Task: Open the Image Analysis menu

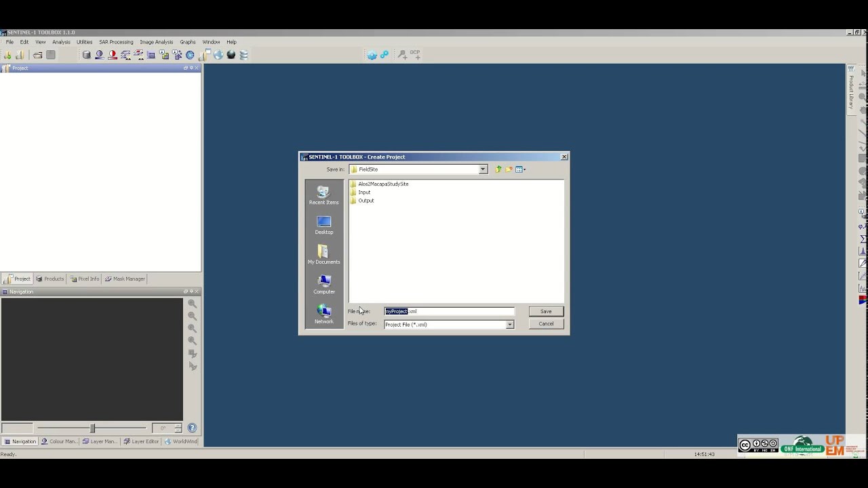Action: point(157,42)
